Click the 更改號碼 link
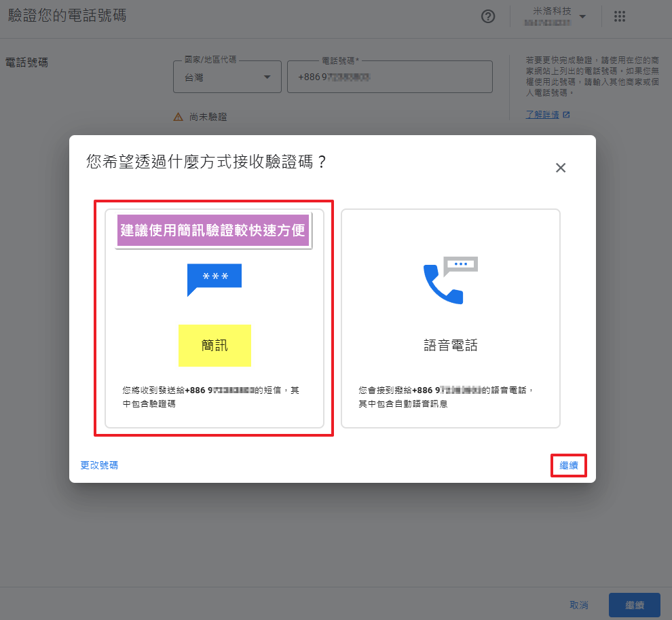 point(99,465)
